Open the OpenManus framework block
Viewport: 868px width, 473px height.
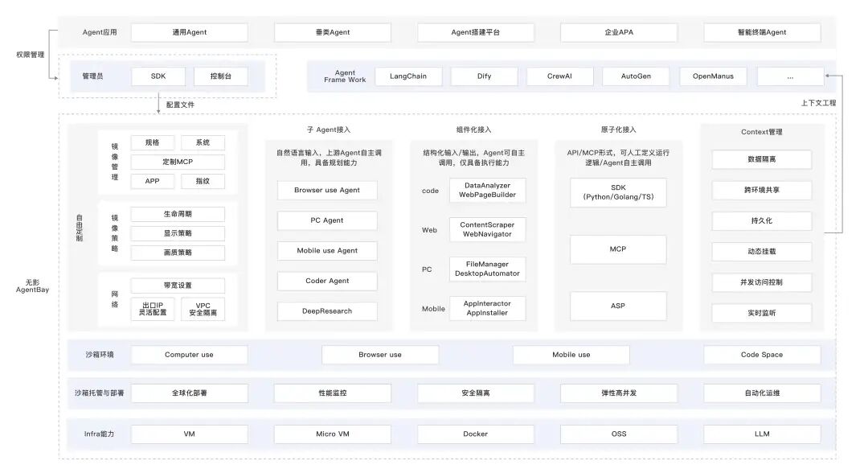pos(713,76)
